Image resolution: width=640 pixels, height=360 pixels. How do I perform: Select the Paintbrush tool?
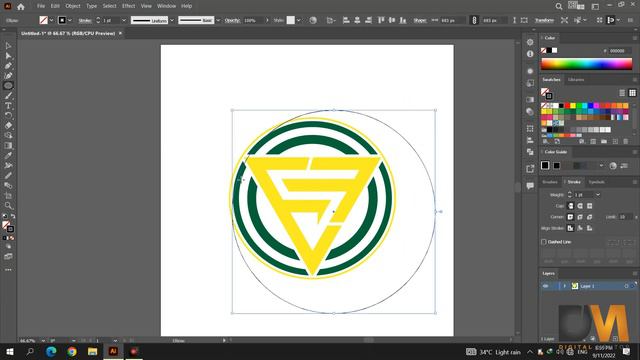coord(8,96)
